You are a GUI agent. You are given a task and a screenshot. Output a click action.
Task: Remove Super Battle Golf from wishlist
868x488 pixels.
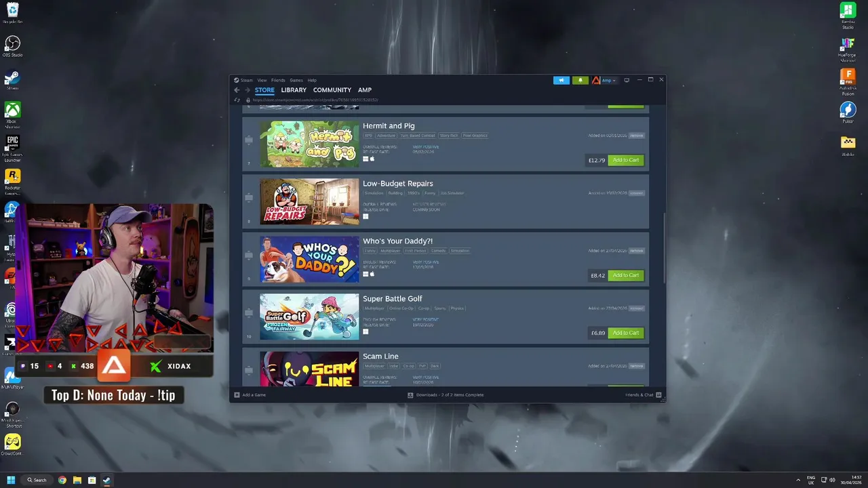tap(636, 308)
